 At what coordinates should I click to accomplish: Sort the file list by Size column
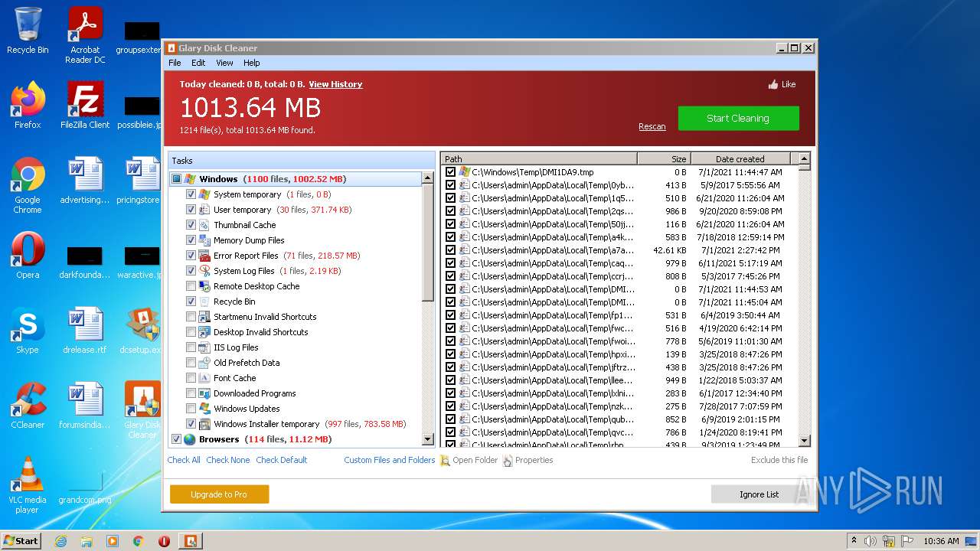point(664,159)
